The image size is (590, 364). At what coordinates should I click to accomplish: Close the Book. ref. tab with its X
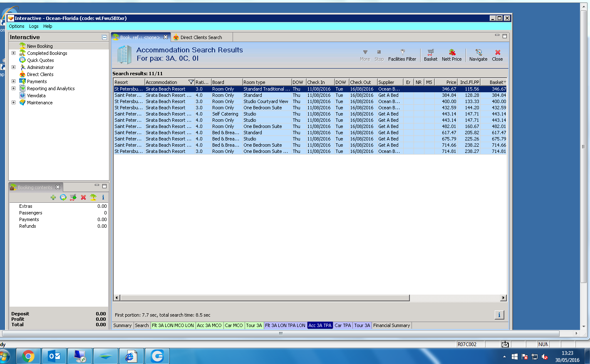(166, 37)
